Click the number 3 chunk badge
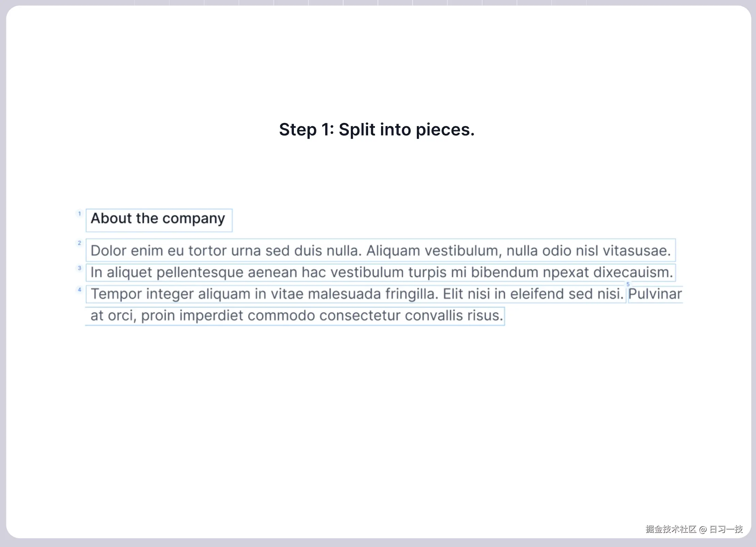The height and width of the screenshot is (547, 756). pyautogui.click(x=79, y=268)
